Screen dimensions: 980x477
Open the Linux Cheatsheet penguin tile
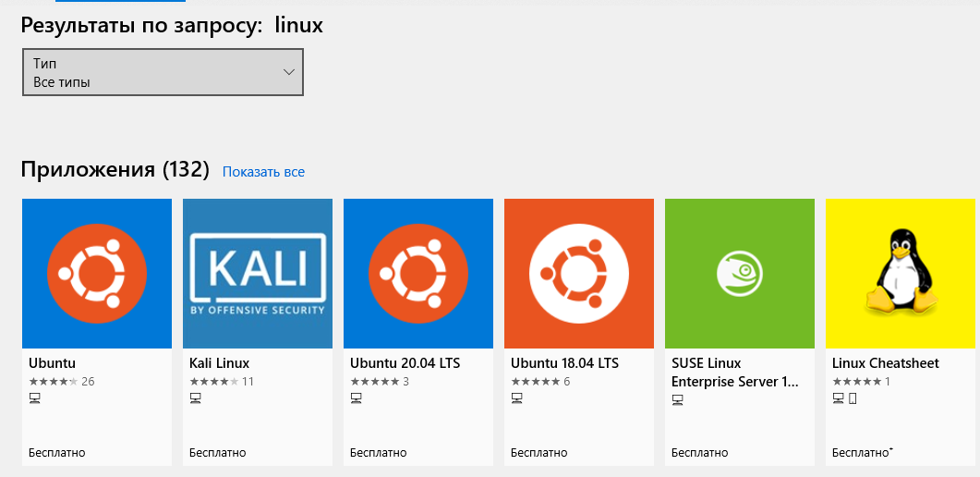[900, 274]
